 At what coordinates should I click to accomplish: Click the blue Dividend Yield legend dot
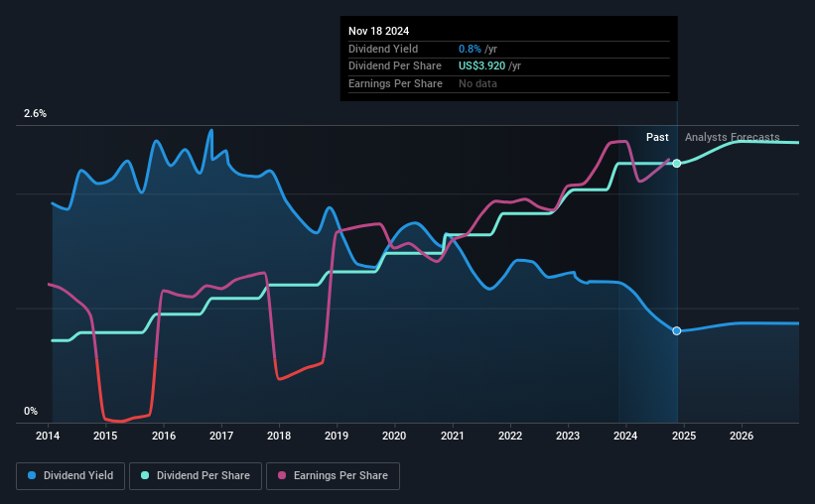point(32,475)
